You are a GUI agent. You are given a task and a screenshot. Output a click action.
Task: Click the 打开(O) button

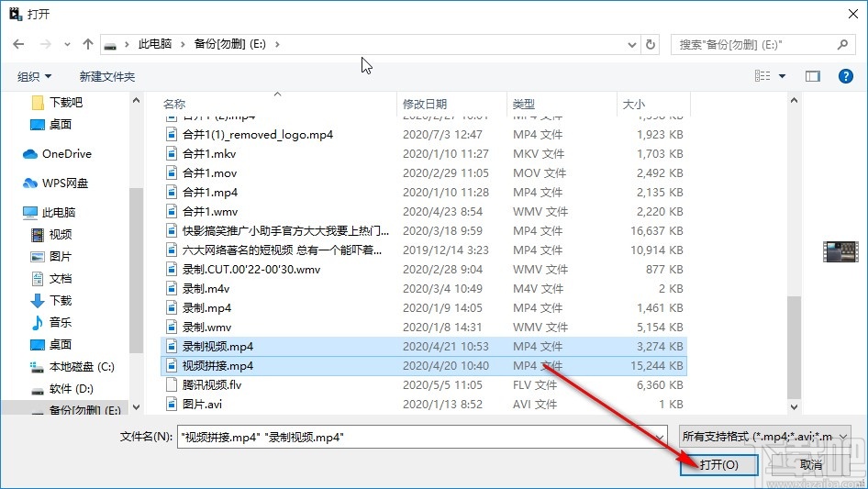(x=718, y=464)
